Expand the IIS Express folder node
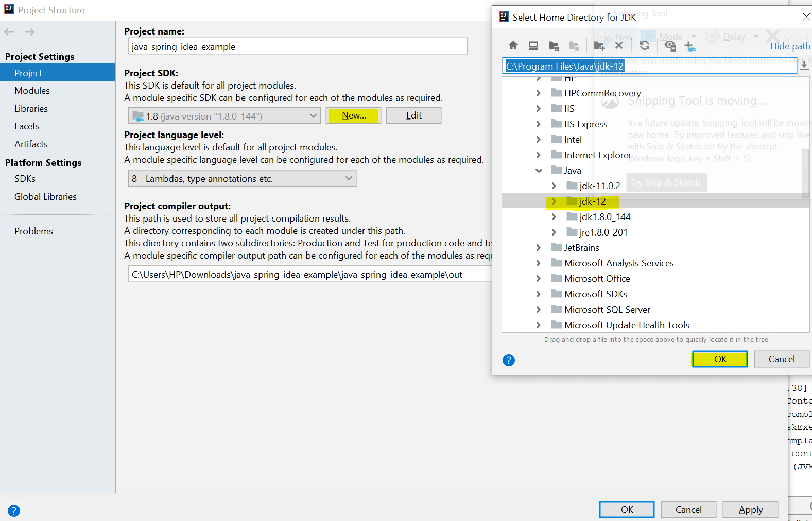Viewport: 812px width, 521px height. pyautogui.click(x=539, y=124)
